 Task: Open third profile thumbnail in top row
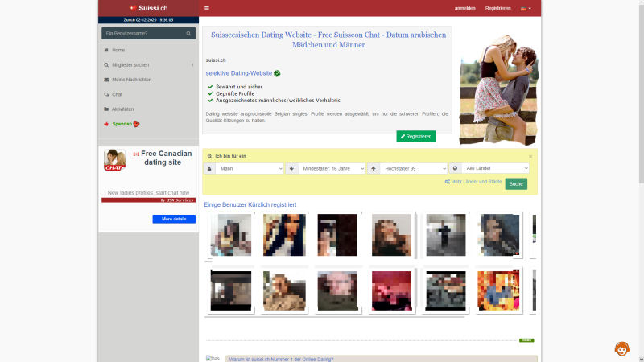coord(337,235)
